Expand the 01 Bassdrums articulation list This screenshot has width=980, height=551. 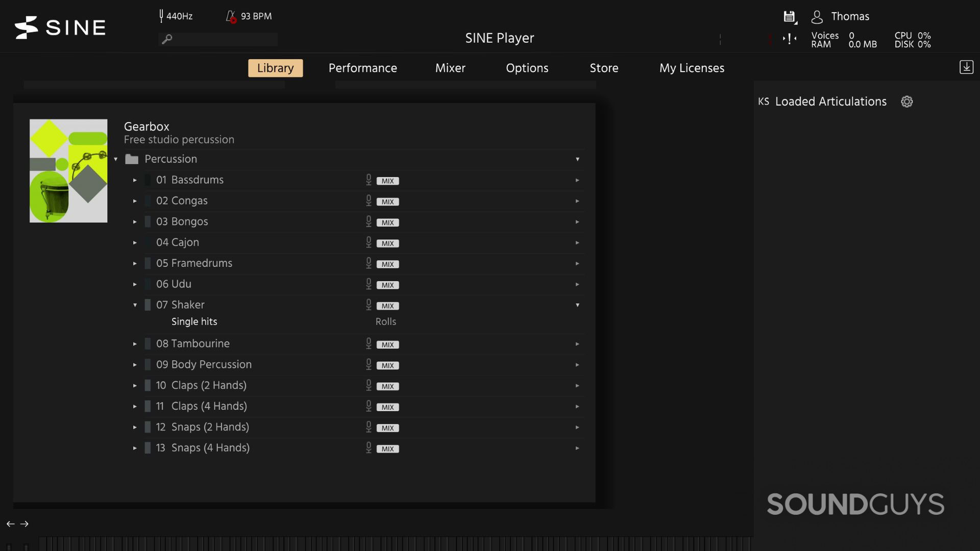coord(135,180)
